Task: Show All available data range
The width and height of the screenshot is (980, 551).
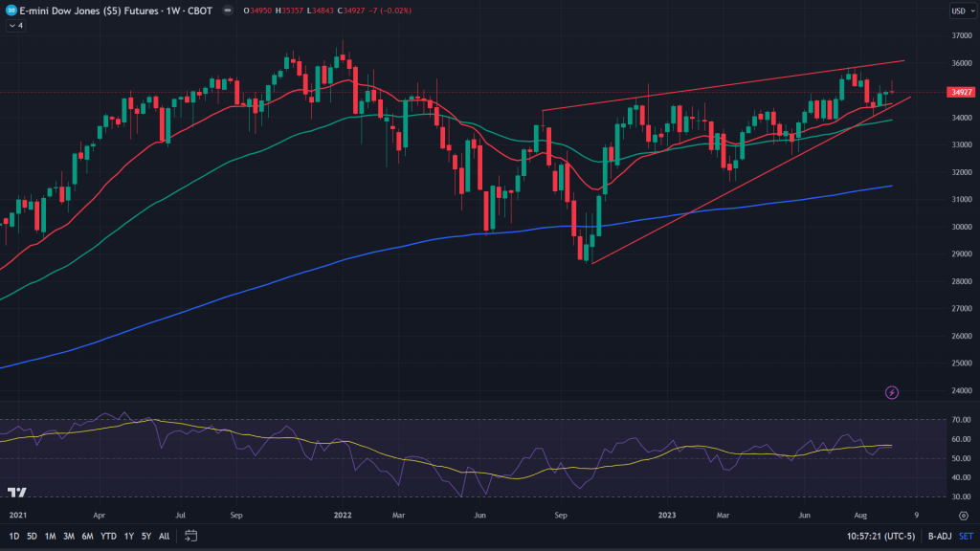Action: point(164,535)
